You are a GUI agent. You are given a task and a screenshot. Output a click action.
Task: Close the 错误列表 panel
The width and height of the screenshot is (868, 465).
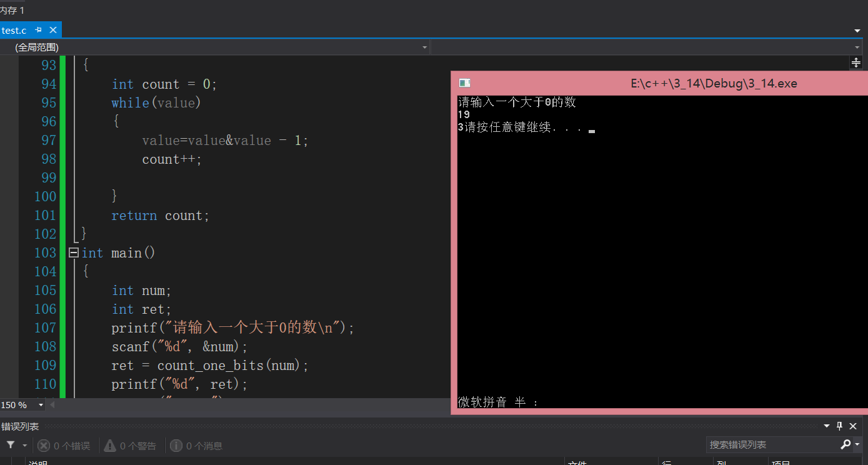(x=854, y=426)
